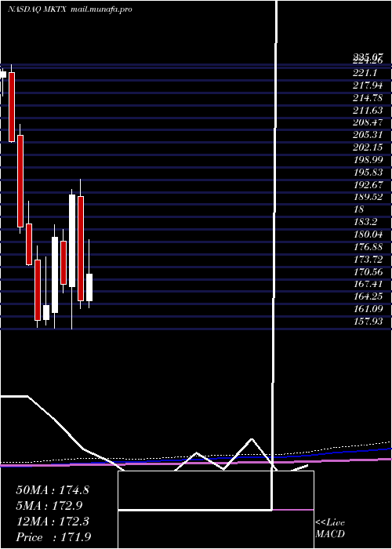Select the 161.09 price level label
Screen dimensions: 392x549
(x=368, y=309)
